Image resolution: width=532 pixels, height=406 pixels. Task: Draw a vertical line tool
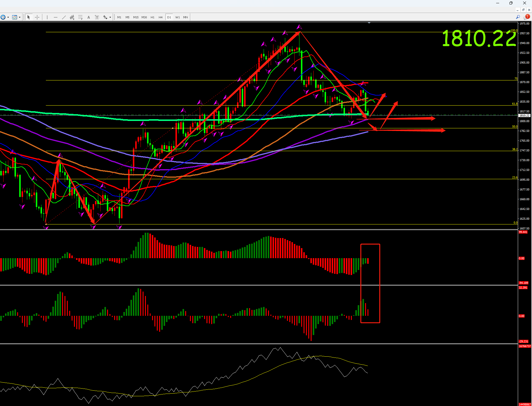tap(47, 17)
